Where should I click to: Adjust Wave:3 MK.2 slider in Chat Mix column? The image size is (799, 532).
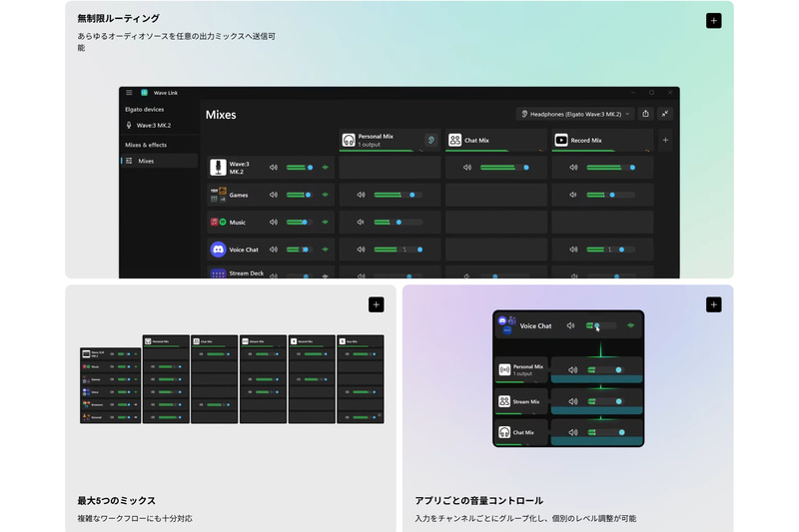tap(505, 168)
